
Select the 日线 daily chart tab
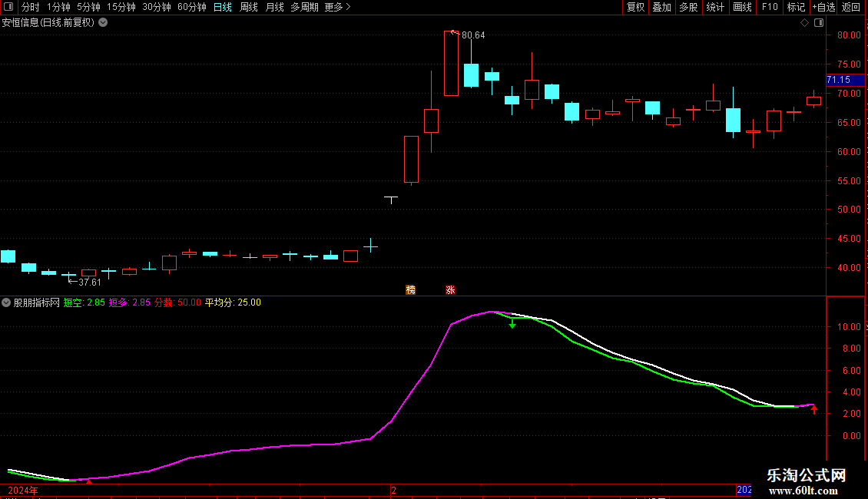223,7
